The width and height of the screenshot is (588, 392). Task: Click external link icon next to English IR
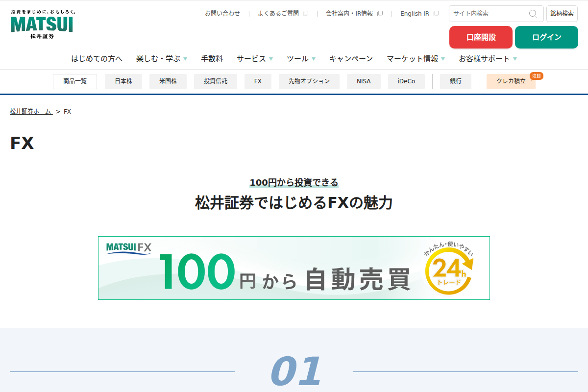(x=436, y=13)
